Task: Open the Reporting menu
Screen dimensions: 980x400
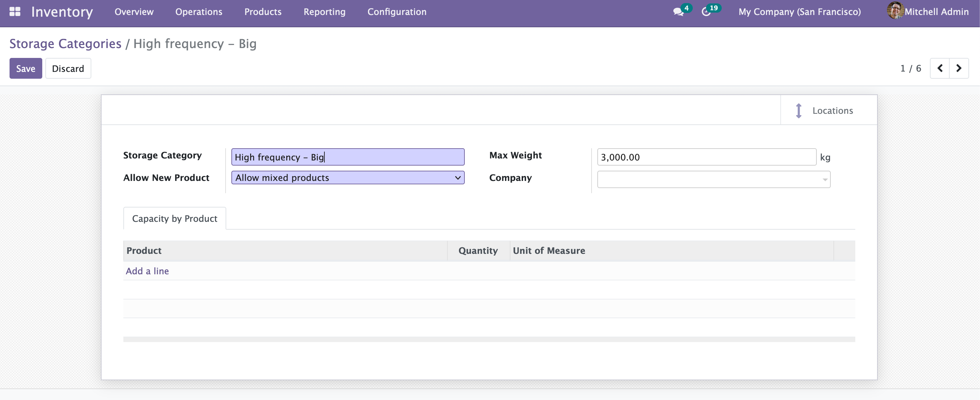Action: [x=324, y=12]
